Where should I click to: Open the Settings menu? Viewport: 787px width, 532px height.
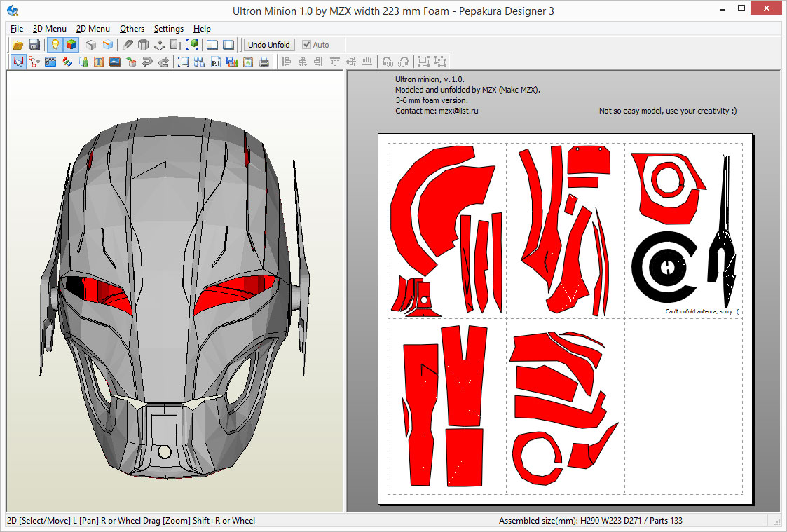169,29
